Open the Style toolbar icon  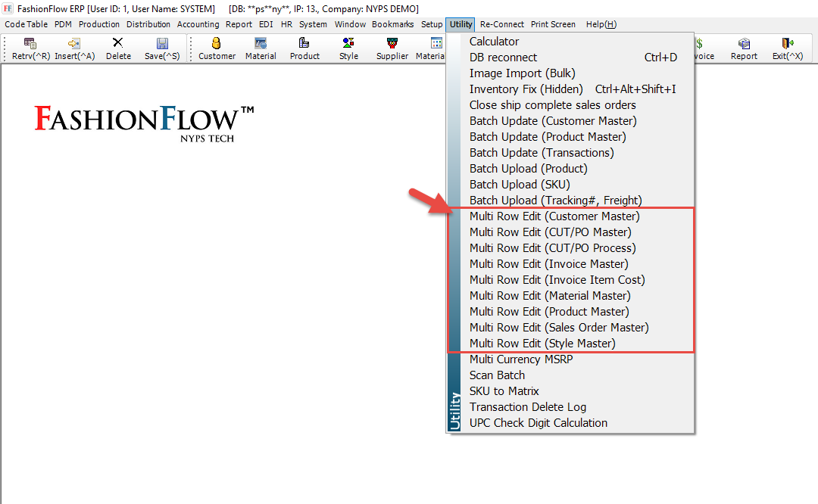348,44
